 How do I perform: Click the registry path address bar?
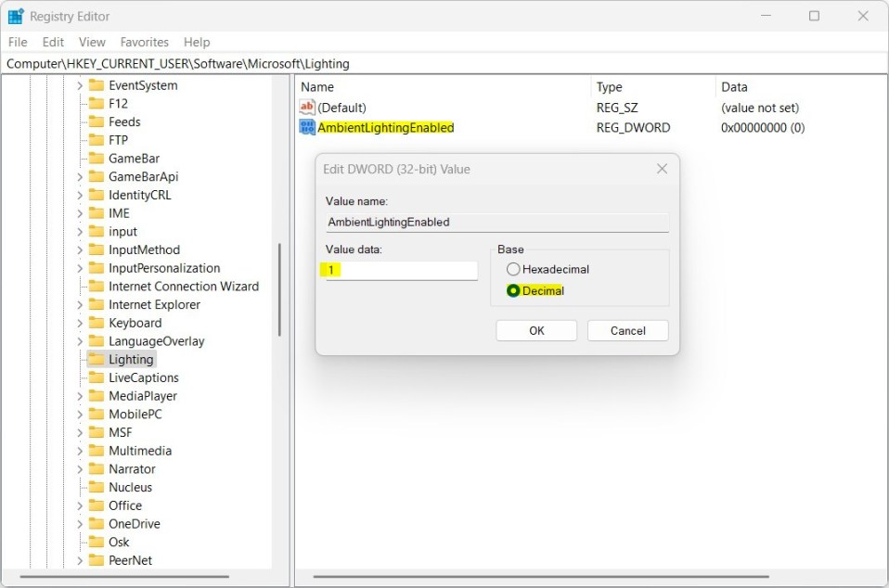click(x=444, y=63)
